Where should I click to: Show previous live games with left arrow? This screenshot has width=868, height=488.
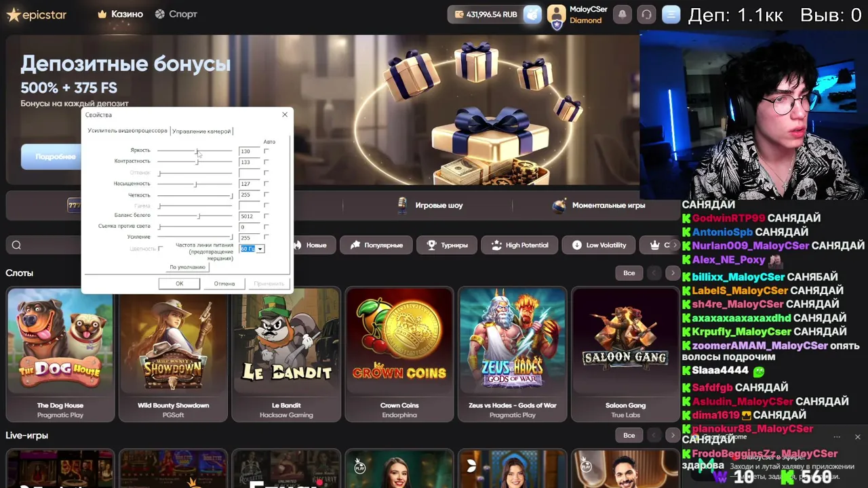(654, 435)
